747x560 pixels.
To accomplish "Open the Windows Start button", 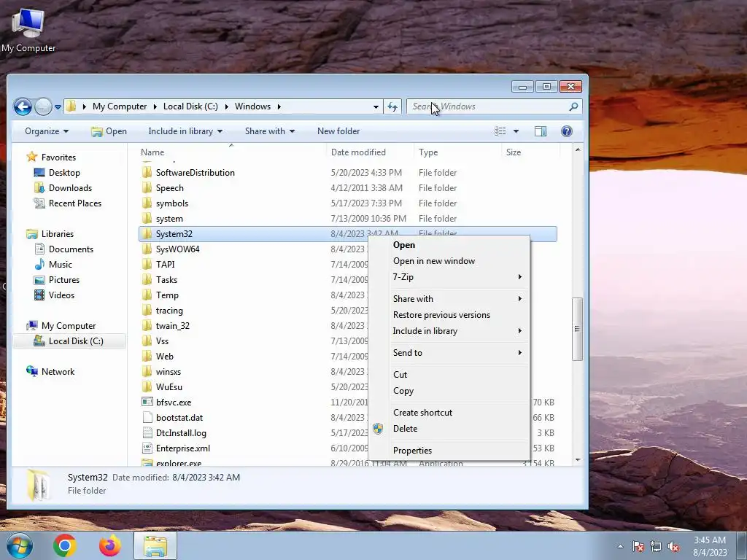I will click(x=20, y=545).
